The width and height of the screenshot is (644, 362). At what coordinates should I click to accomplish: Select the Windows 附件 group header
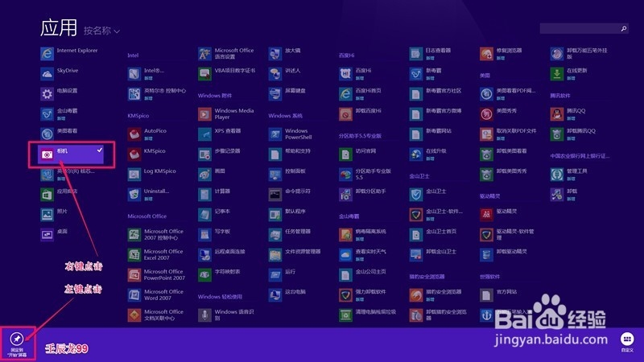point(215,96)
